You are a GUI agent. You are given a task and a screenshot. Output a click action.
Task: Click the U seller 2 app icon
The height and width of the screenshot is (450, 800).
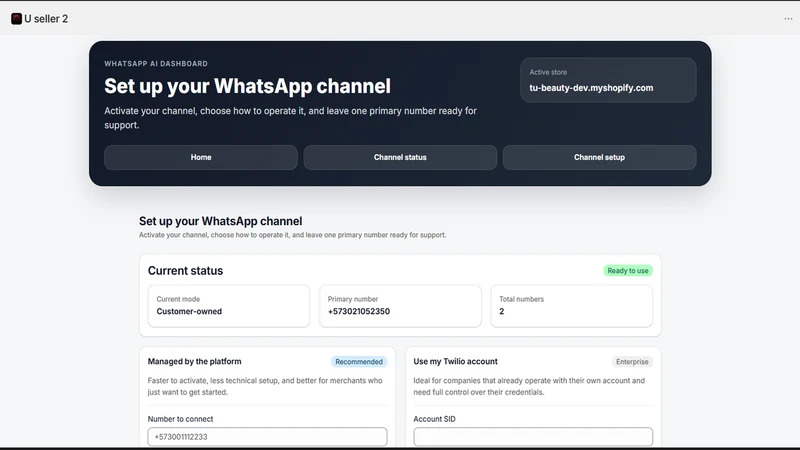coord(16,19)
